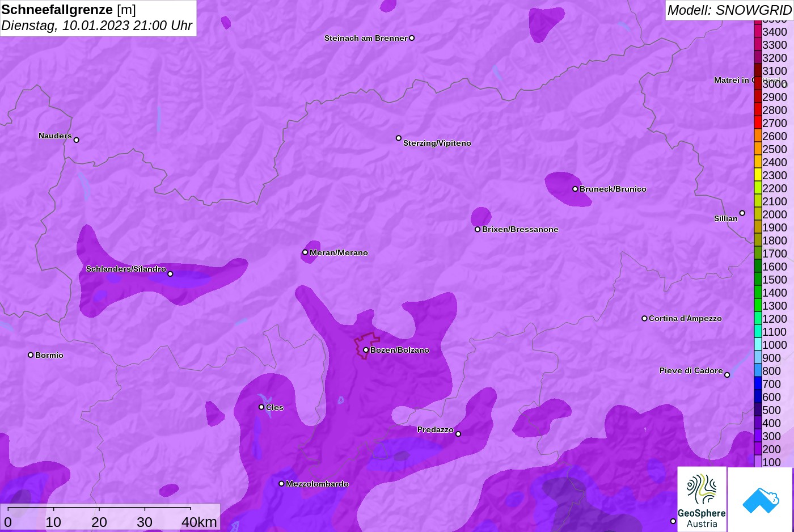Click the 'Matrei in O' label at the legend
Viewport: 794px width, 532px height.
[734, 80]
